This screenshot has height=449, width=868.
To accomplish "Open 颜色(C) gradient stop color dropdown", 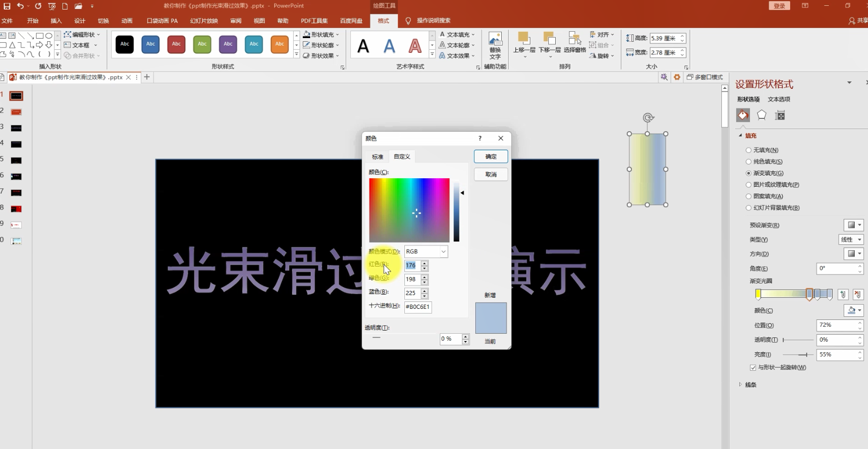I will [x=853, y=310].
